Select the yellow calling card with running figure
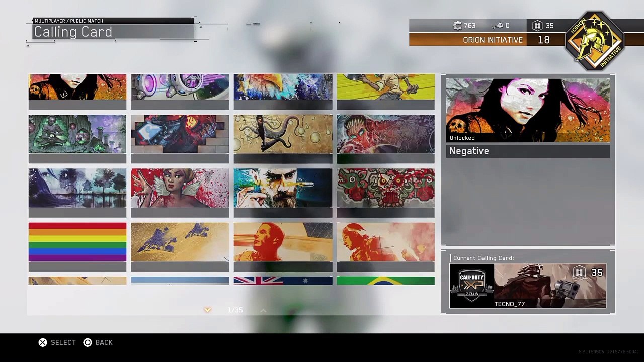Viewport: 644px width, 362px height. [385, 92]
